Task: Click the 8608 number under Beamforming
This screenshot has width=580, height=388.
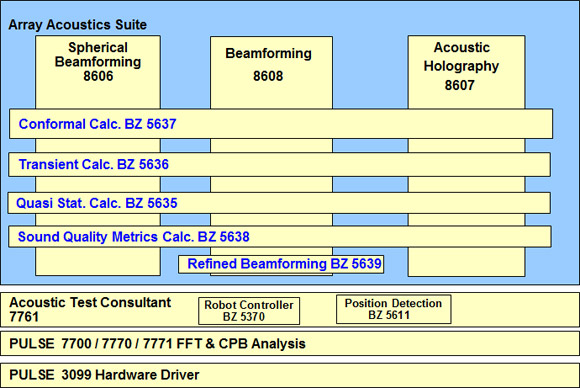Action: tap(268, 76)
